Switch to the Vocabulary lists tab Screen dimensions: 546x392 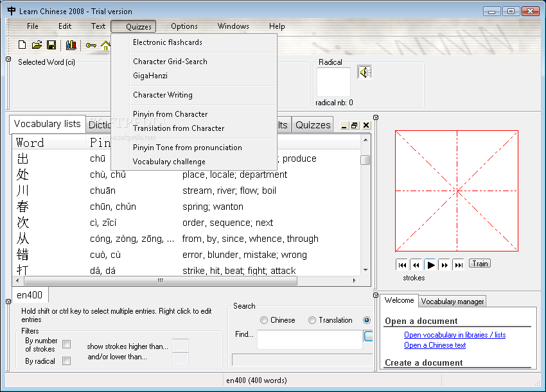tap(48, 124)
